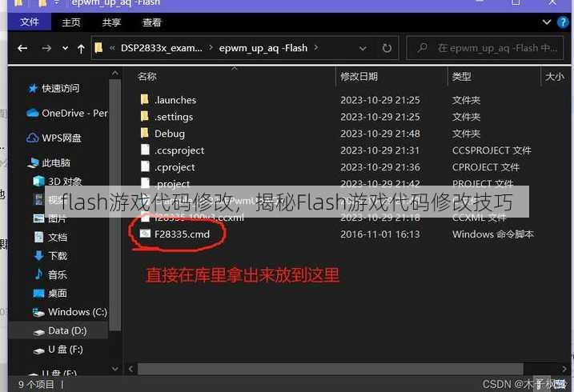Click the .ccsproject file name

pos(179,150)
